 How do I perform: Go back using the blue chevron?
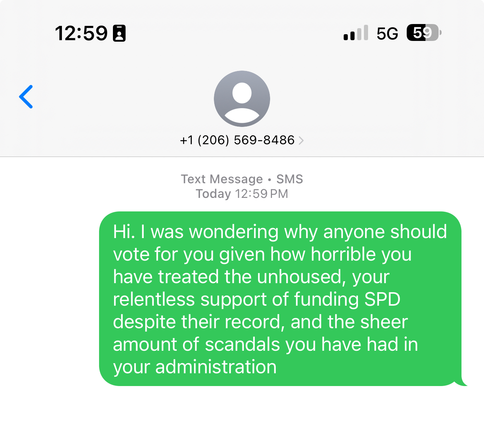(x=26, y=97)
